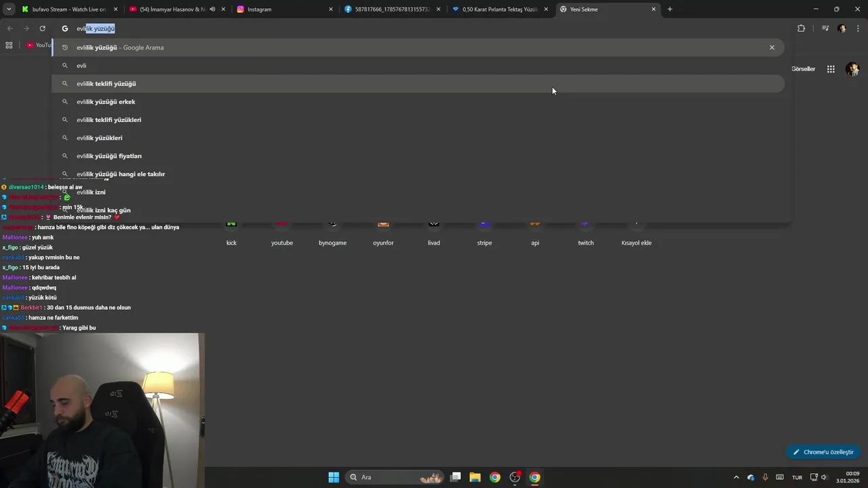Switch to the Instagram tab
The width and height of the screenshot is (868, 488).
(285, 9)
